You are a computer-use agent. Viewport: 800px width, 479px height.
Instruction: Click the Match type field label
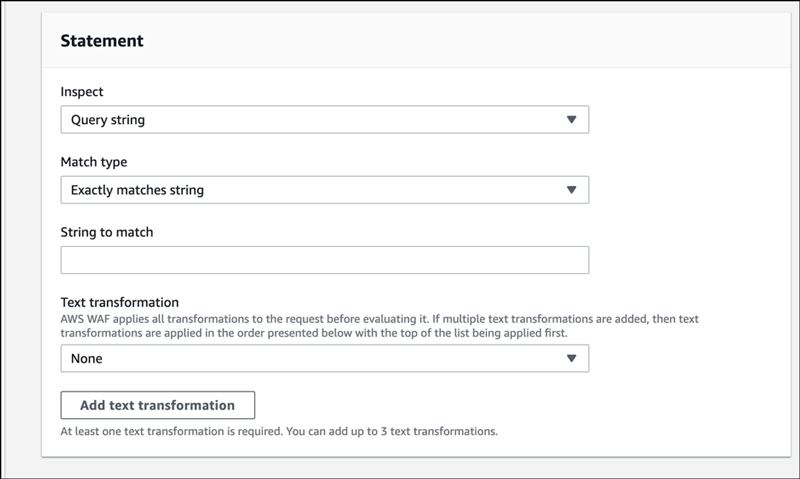point(94,162)
